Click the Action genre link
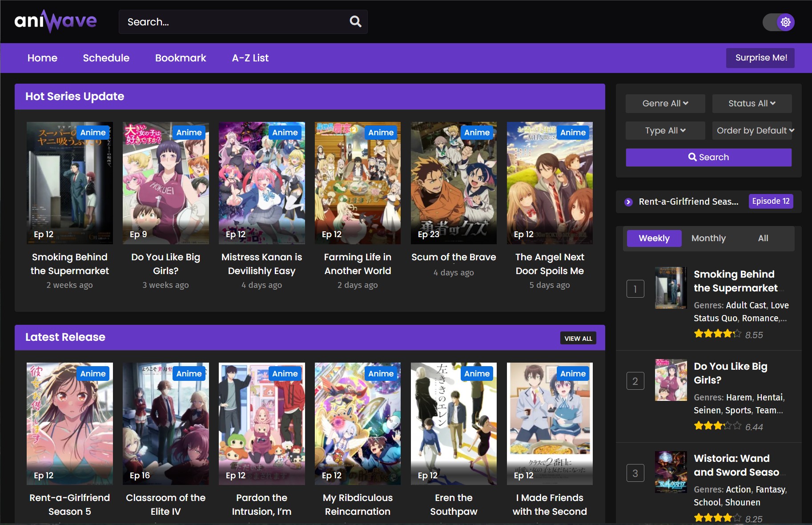The width and height of the screenshot is (812, 525). (738, 489)
